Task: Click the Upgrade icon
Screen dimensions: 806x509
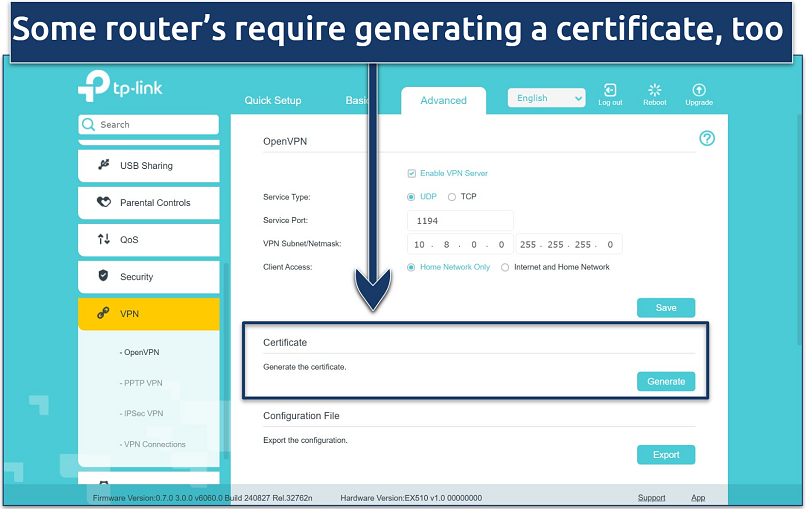Action: click(x=699, y=91)
